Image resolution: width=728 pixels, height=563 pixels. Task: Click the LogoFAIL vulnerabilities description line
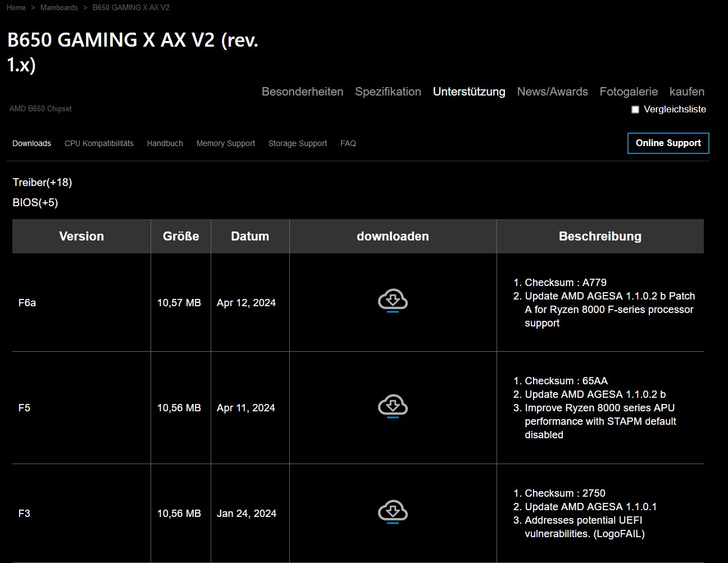click(x=585, y=527)
